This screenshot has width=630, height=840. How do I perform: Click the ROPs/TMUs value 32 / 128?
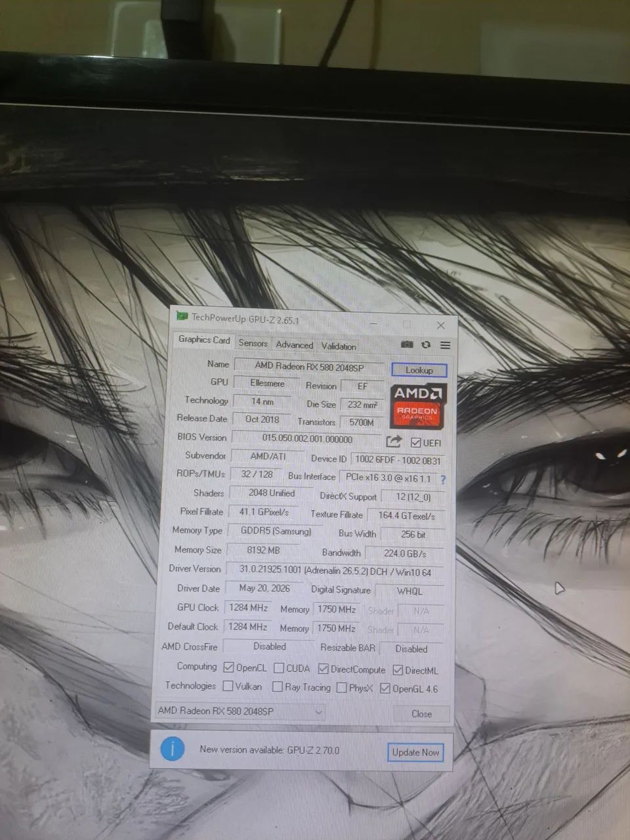click(x=257, y=474)
